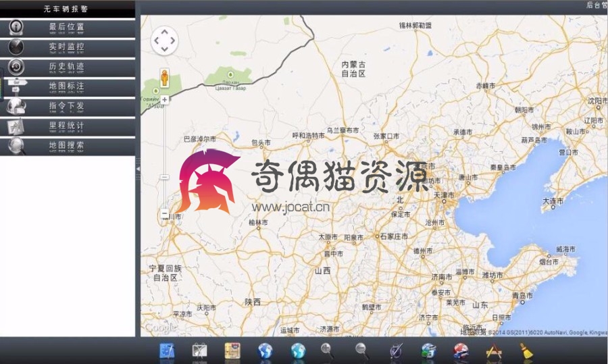Screen dimensions: 608x364
Task: Click the 太原市 city label
Action: [x=328, y=237]
